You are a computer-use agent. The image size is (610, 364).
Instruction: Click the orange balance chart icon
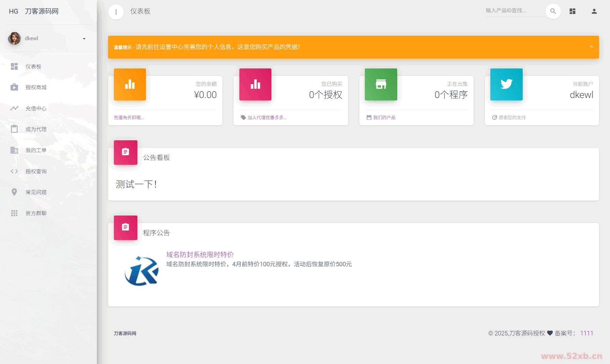click(x=130, y=84)
